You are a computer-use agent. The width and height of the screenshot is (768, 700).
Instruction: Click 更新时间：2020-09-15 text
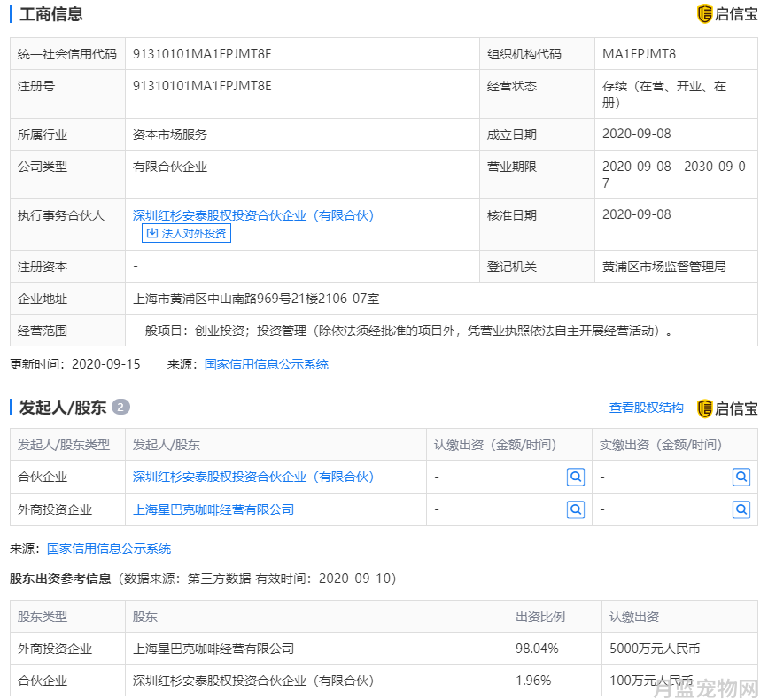75,364
